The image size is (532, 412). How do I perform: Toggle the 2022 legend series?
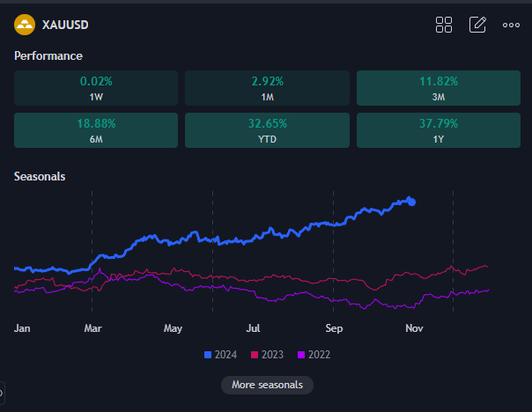click(314, 355)
